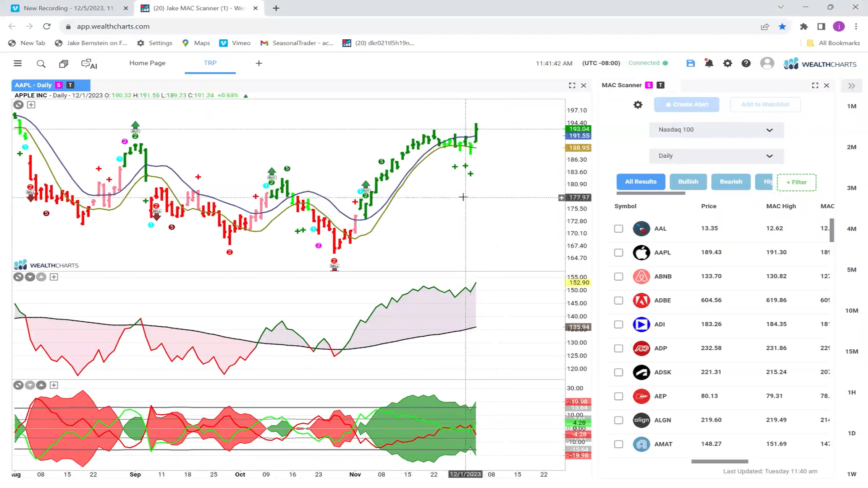Close the MAC Scanner panel
This screenshot has width=868, height=488.
pos(826,85)
